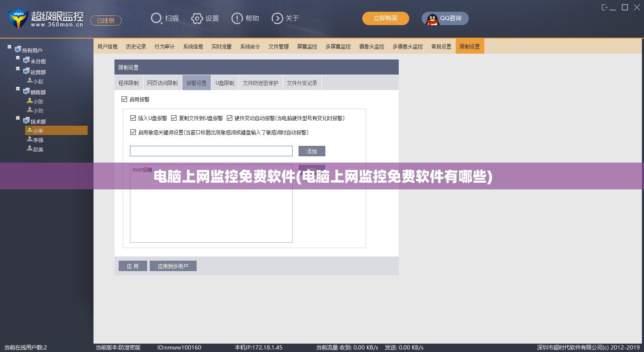Open the 文件外发记录 tab
This screenshot has width=644, height=352.
[302, 83]
